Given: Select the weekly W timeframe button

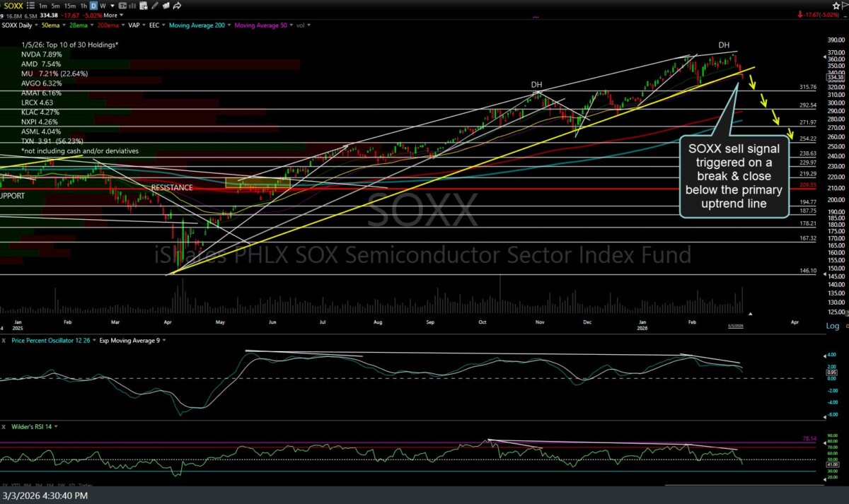Looking at the screenshot, I should pyautogui.click(x=103, y=6).
